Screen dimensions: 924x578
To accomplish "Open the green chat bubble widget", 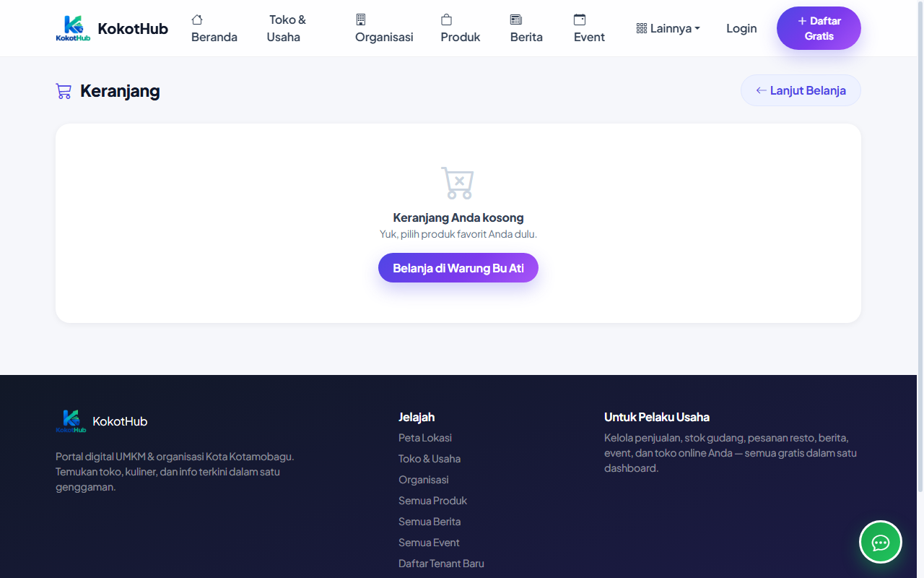I will (881, 542).
